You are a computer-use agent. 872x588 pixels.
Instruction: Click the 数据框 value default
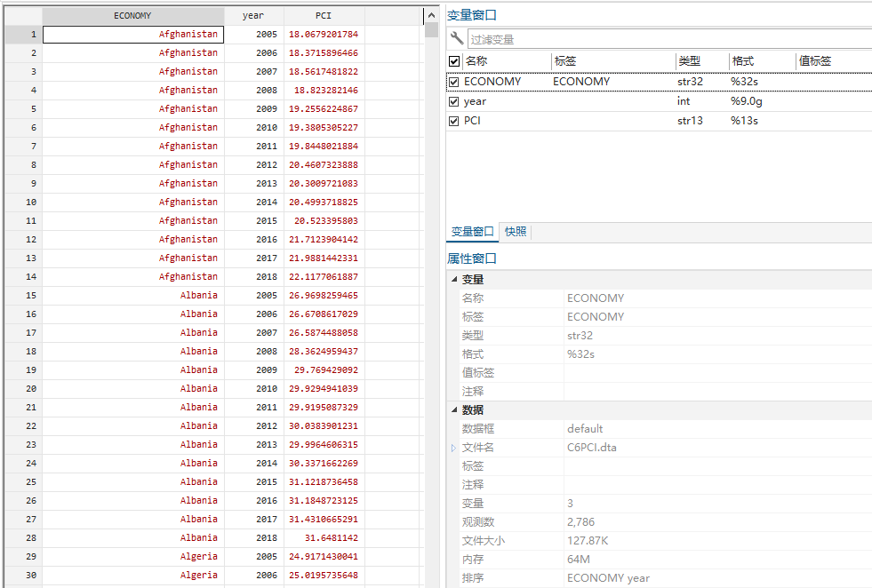(585, 429)
